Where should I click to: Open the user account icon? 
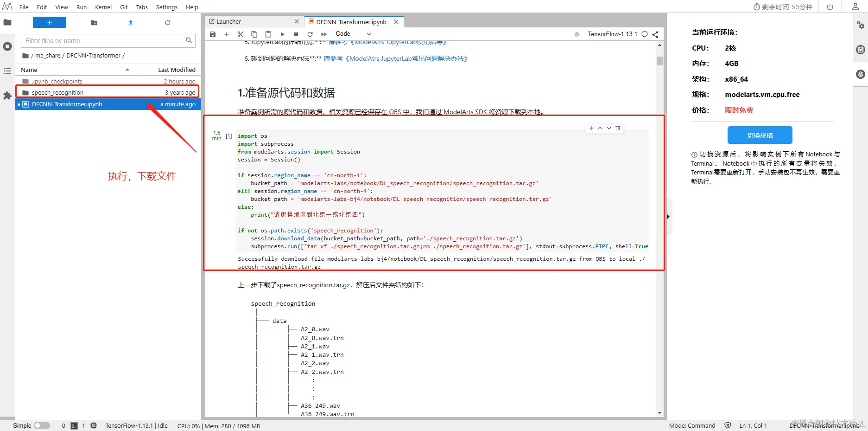855,6
